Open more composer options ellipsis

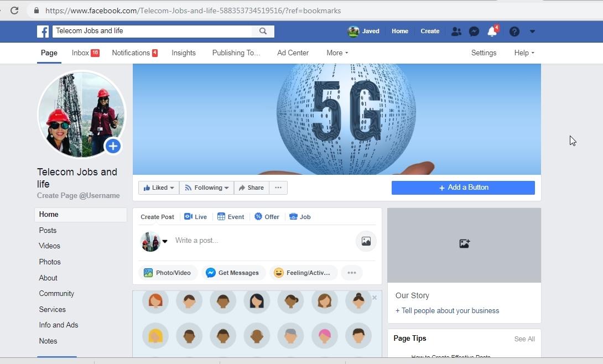click(351, 273)
